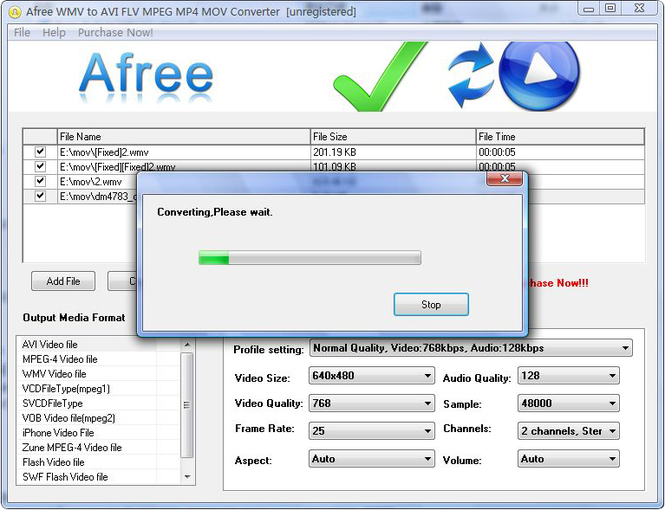The width and height of the screenshot is (665, 510).
Task: Select SVCDFileType format
Action: tap(98, 403)
